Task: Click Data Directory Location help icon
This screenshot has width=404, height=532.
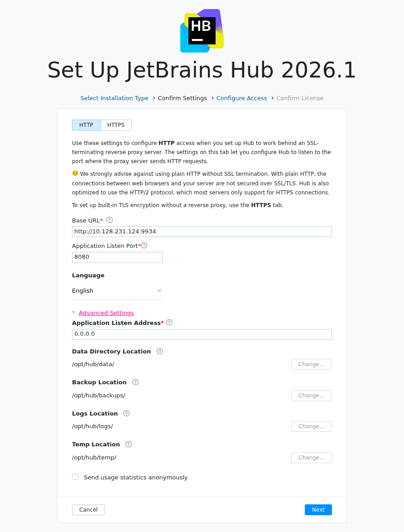Action: pos(160,351)
